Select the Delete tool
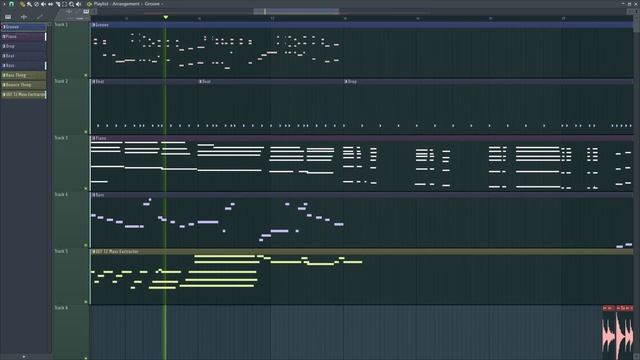This screenshot has height=360, width=640. (36, 4)
